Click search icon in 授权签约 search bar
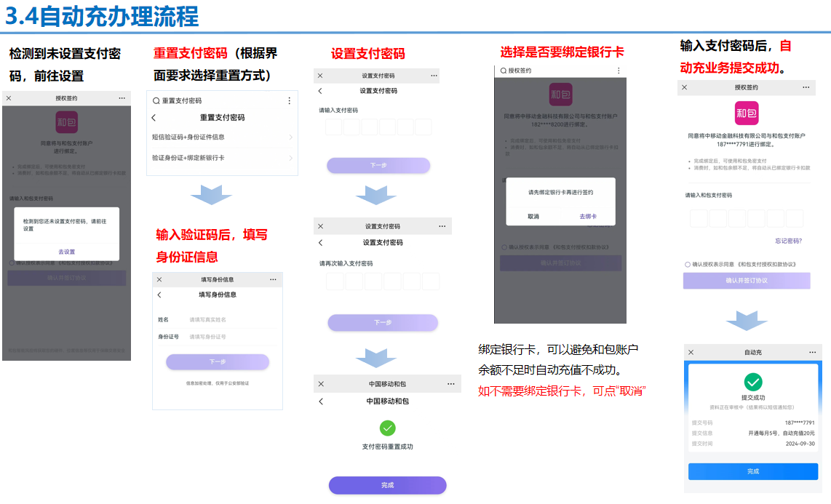The image size is (831, 504). pos(502,71)
